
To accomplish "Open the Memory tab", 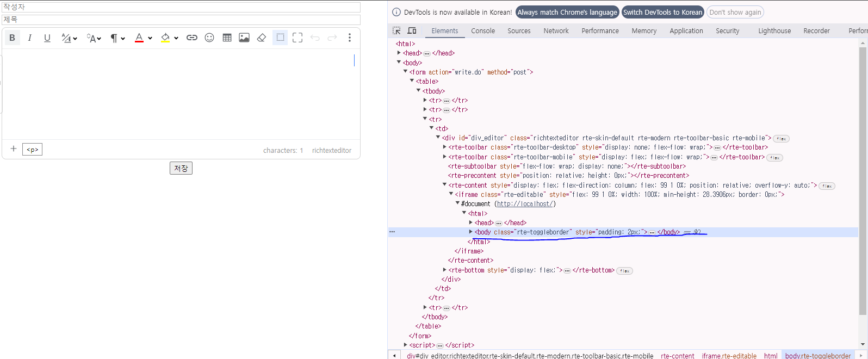I will point(644,31).
